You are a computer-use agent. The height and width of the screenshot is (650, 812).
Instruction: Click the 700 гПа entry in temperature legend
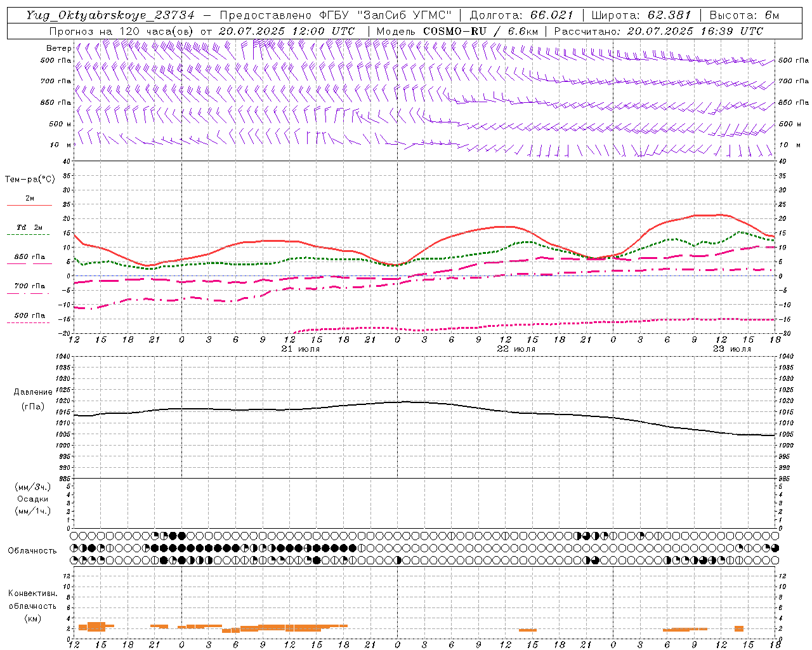click(29, 286)
